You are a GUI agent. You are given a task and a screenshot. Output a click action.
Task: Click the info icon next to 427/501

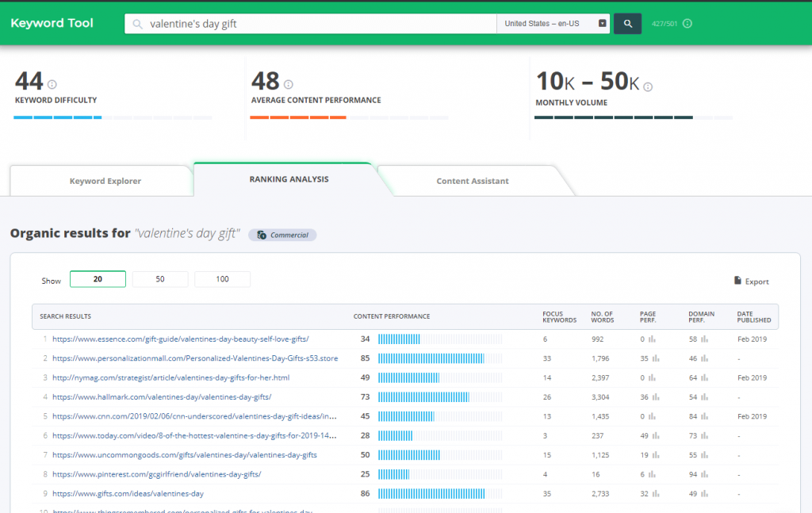pos(687,23)
